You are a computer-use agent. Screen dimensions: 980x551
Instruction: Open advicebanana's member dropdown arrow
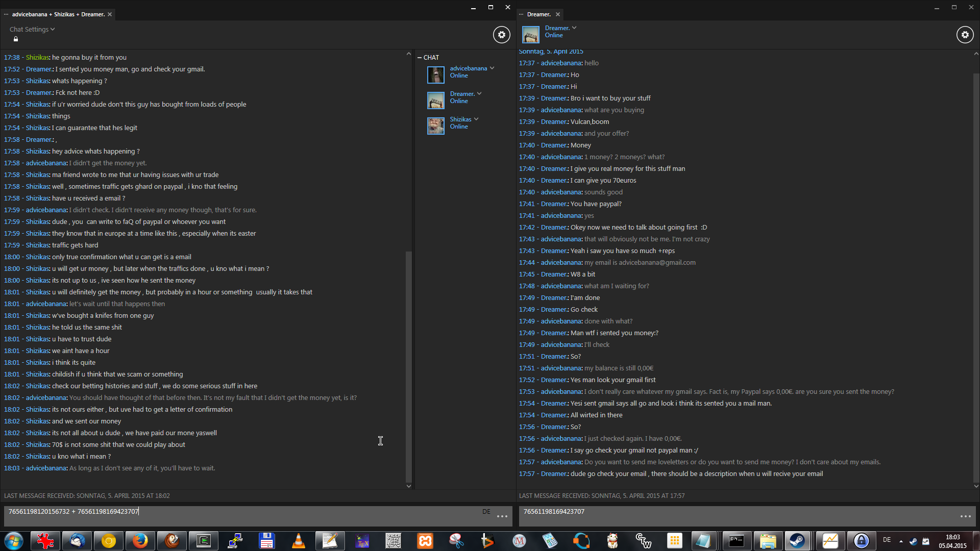pyautogui.click(x=492, y=68)
